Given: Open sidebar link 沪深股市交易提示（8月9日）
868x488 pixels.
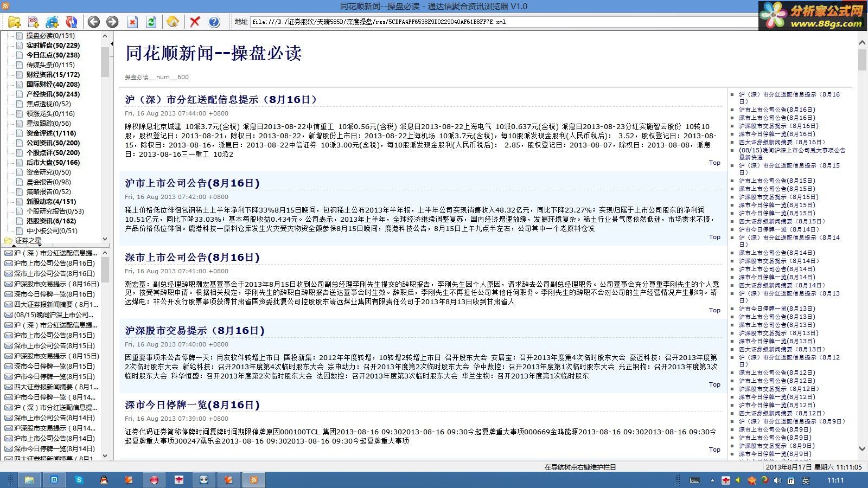Looking at the screenshot, I should click(777, 446).
